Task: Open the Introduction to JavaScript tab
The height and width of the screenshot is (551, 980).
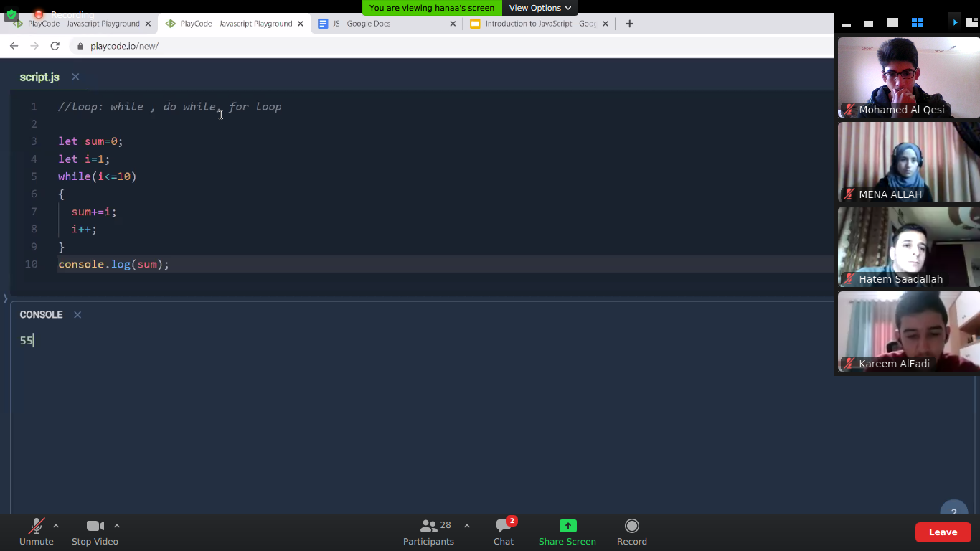Action: [x=540, y=24]
